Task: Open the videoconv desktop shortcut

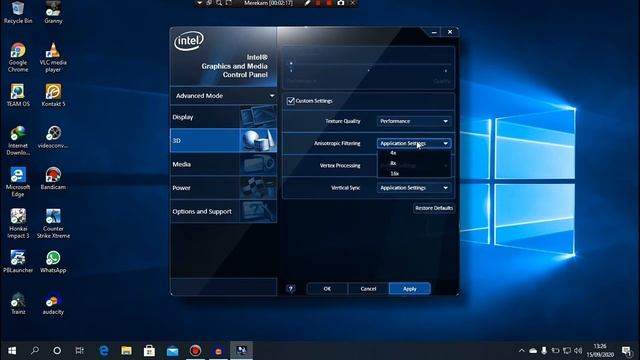Action: [x=53, y=138]
